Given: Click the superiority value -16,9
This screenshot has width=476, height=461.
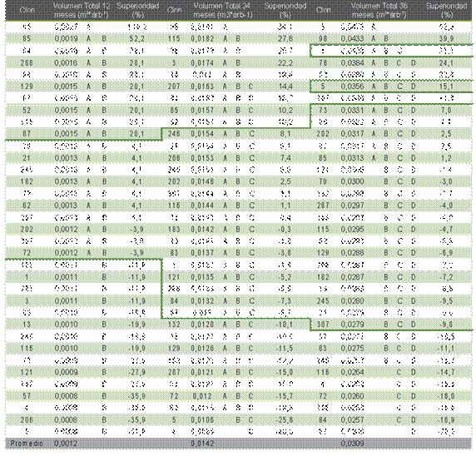Looking at the screenshot, I should pyautogui.click(x=445, y=420).
